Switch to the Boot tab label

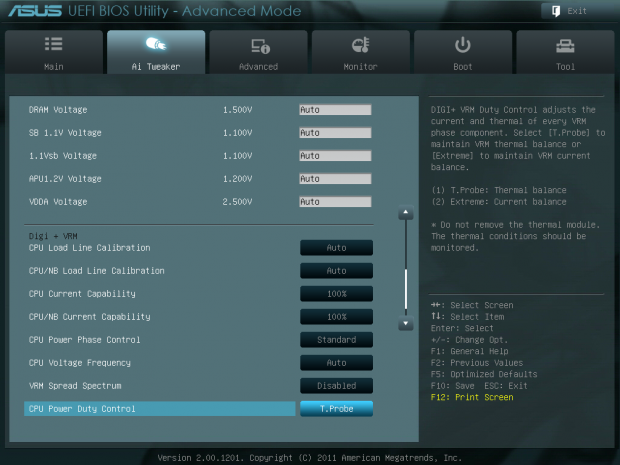pos(463,67)
